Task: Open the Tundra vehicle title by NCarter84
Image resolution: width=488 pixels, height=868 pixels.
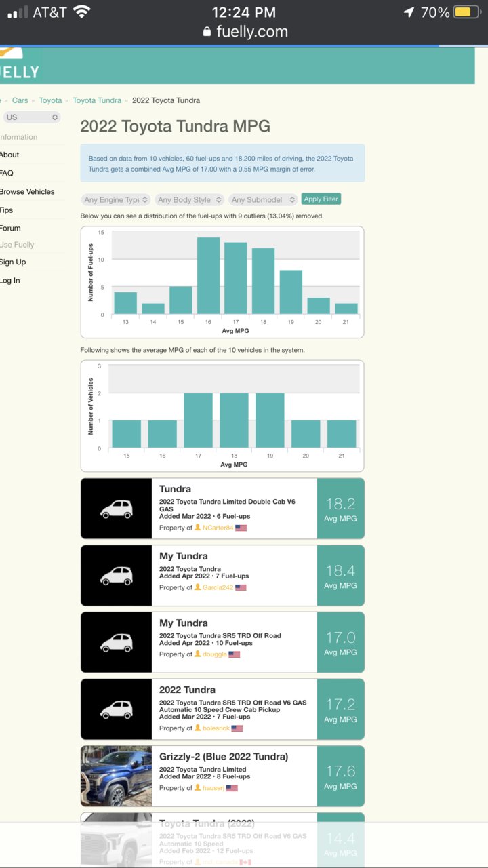Action: (x=175, y=489)
